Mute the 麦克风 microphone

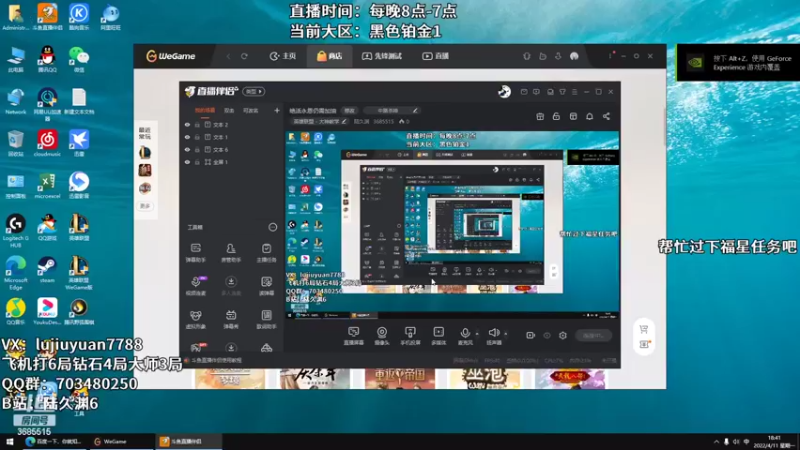pos(465,336)
